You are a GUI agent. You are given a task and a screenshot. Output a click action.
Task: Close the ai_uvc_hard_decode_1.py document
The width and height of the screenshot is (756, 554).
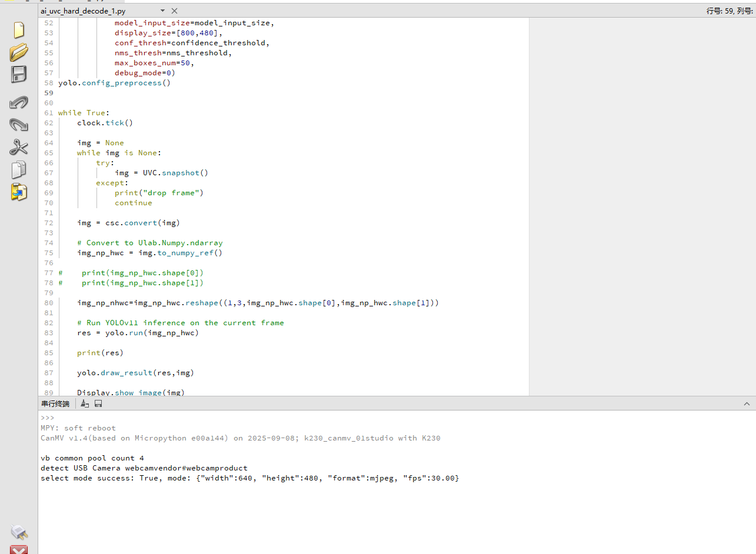(174, 11)
